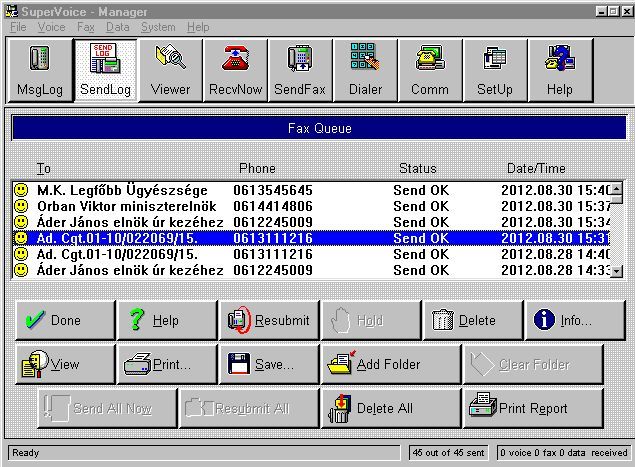This screenshot has height=467, width=635.
Task: Select the highlighted Ad. Cgt.01-10/022069/15. row
Action: [x=311, y=238]
